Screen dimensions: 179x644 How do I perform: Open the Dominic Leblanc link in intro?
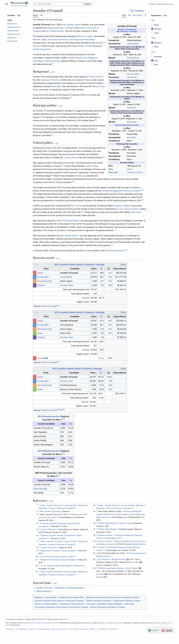[x=86, y=36]
